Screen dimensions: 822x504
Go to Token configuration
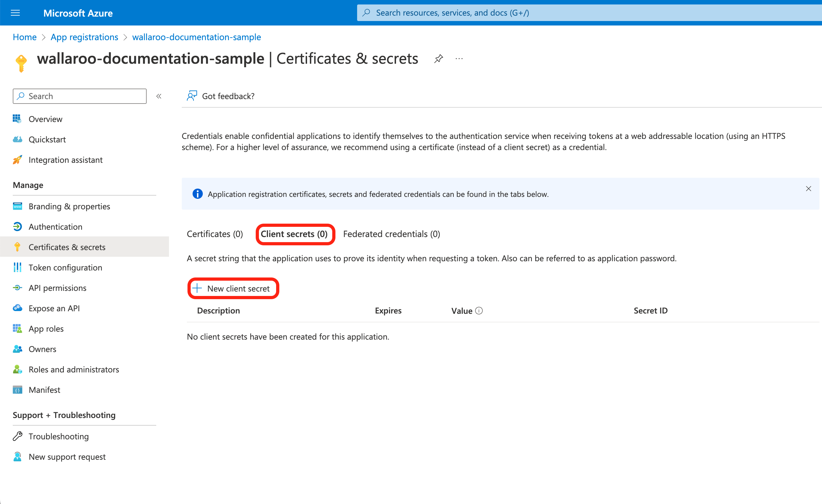[65, 267]
